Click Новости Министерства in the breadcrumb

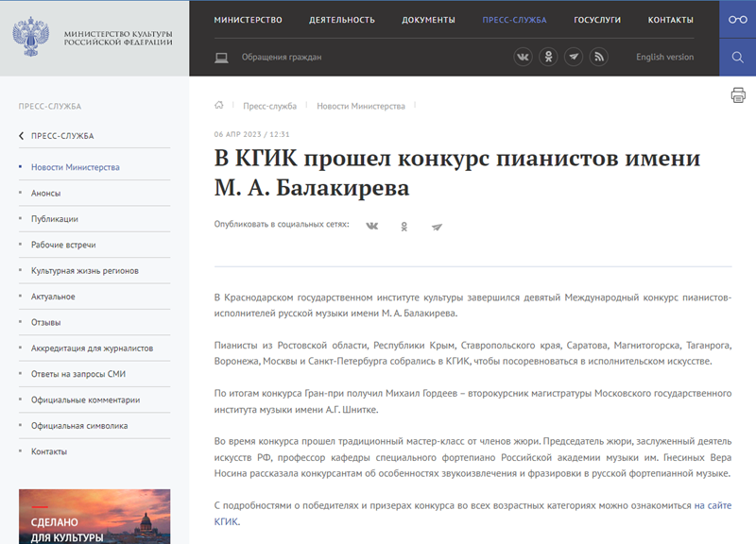[x=361, y=106]
